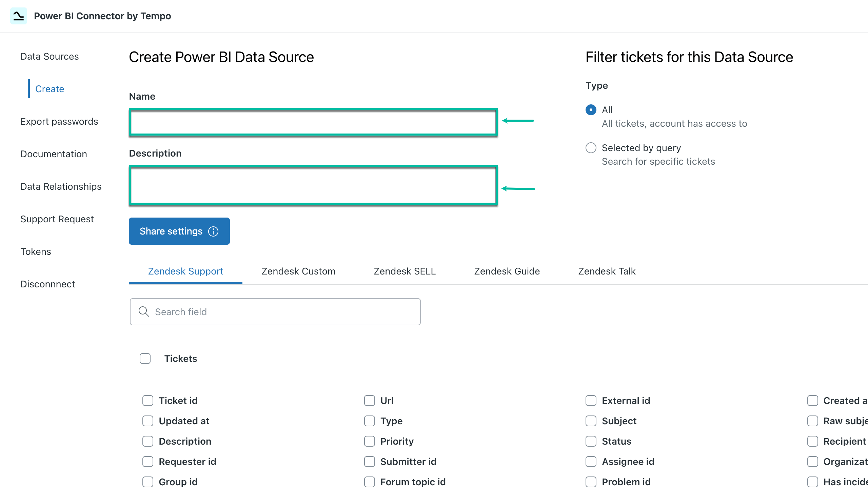
Task: Click the Power BI Connector by Tempo logo
Action: (x=19, y=16)
